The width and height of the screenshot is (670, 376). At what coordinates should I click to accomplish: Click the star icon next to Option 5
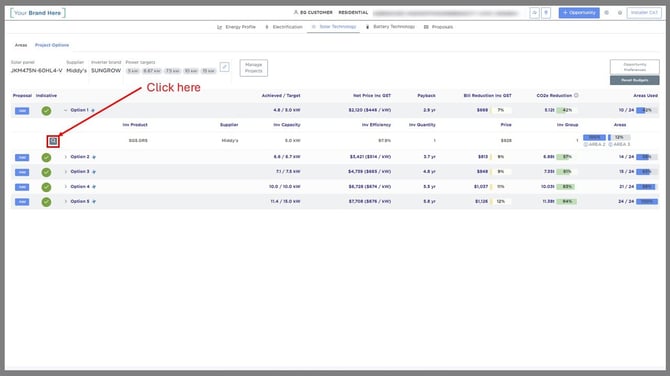[94, 201]
